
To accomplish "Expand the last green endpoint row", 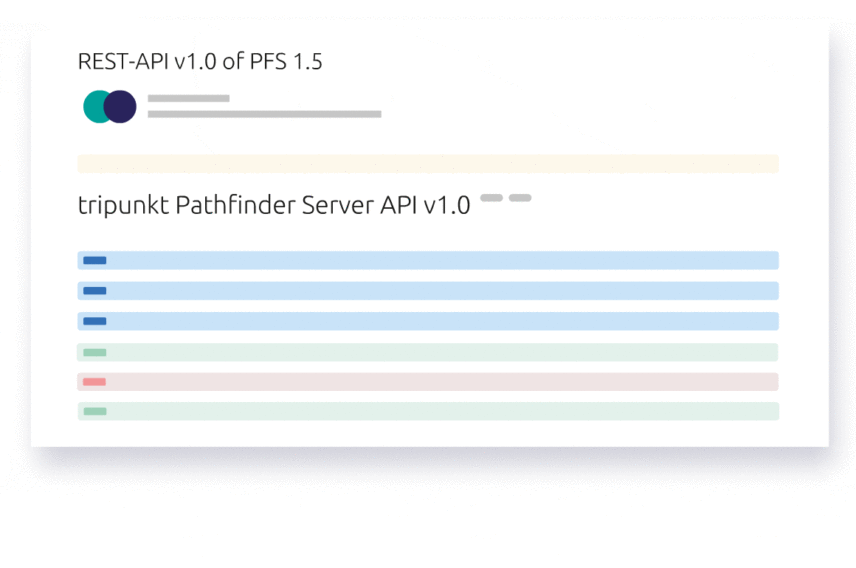I will pos(428,411).
